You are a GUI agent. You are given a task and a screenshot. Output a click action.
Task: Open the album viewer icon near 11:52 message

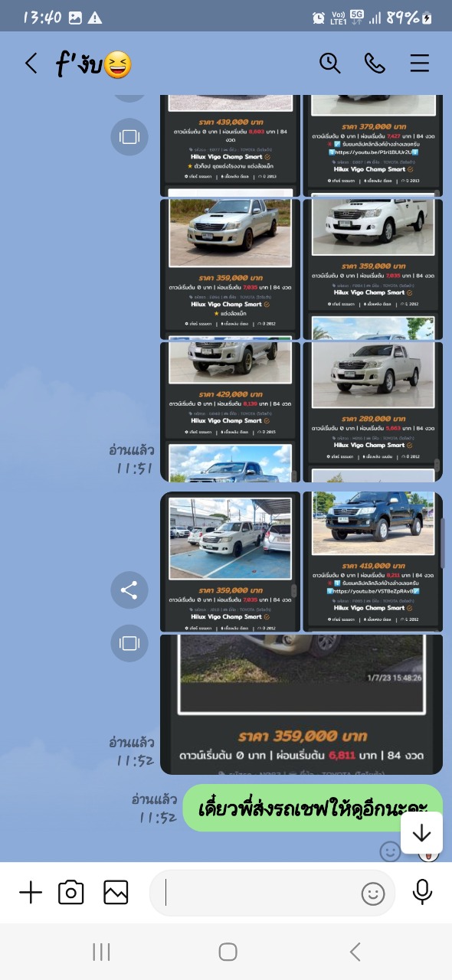tap(129, 642)
